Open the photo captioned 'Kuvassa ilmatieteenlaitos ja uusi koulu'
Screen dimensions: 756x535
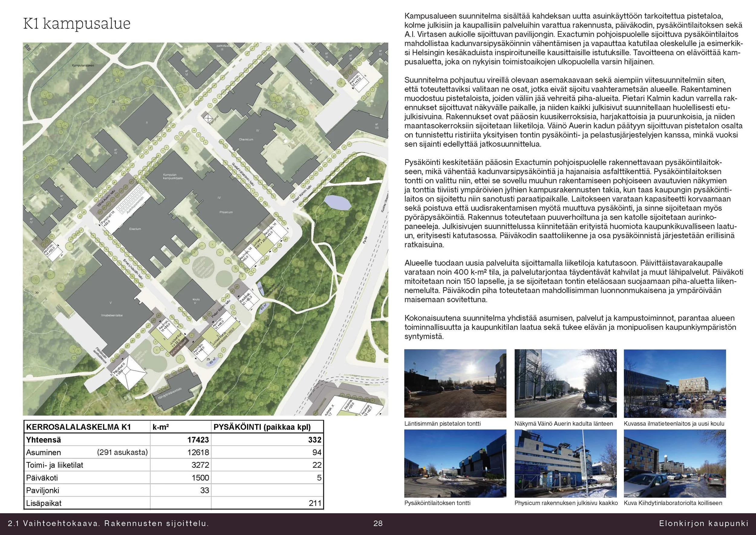click(675, 384)
